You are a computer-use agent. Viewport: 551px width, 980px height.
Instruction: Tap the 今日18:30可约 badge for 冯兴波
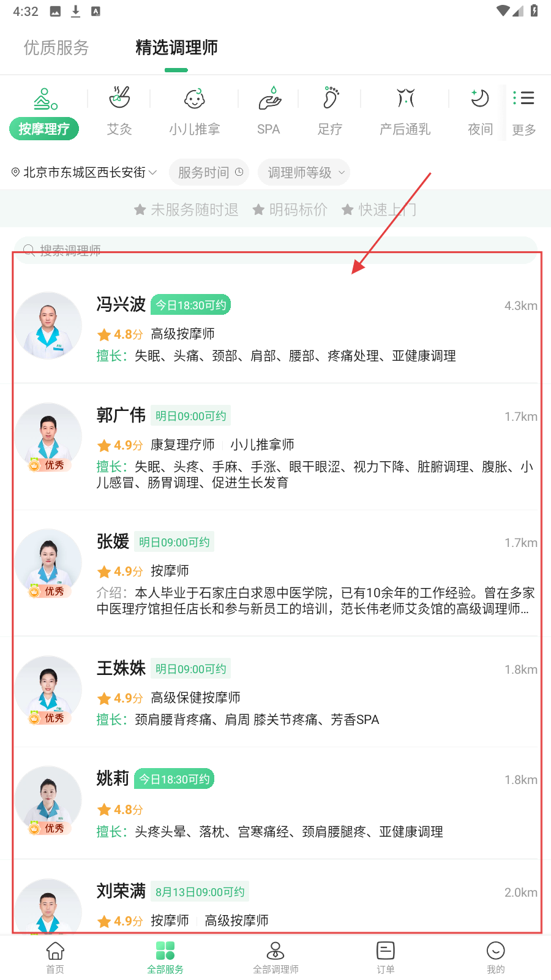pyautogui.click(x=191, y=305)
